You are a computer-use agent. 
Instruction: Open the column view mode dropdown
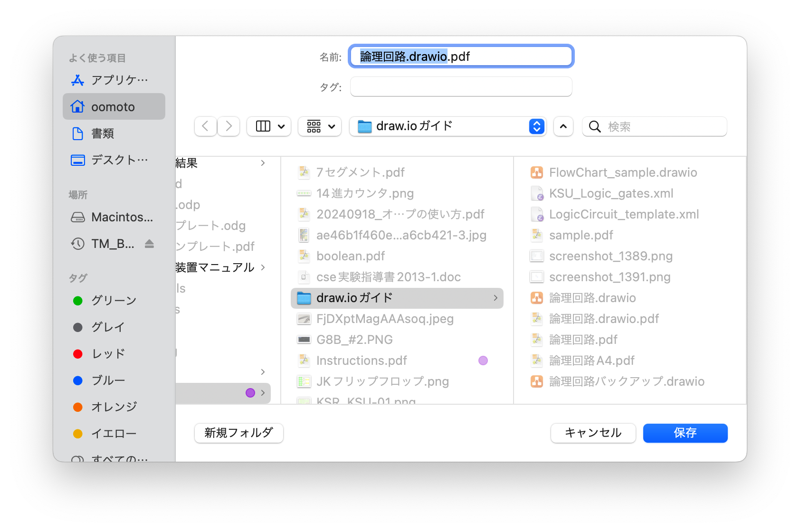coord(269,126)
